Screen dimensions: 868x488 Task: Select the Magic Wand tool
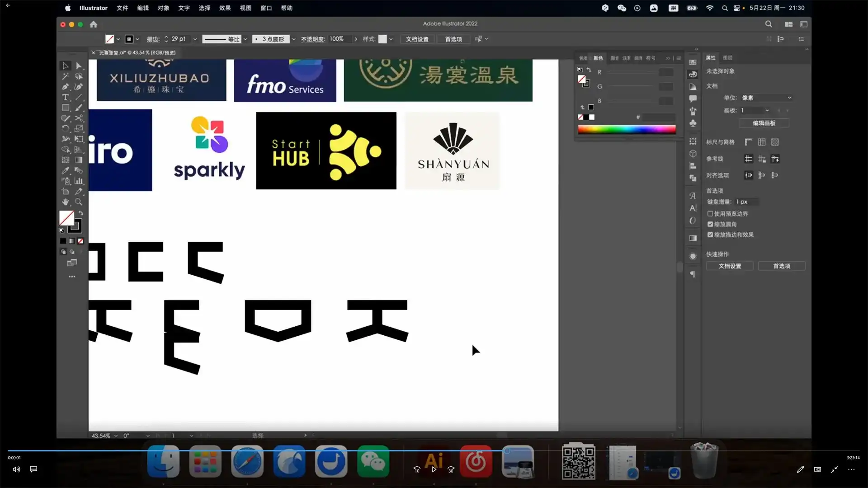(65, 76)
